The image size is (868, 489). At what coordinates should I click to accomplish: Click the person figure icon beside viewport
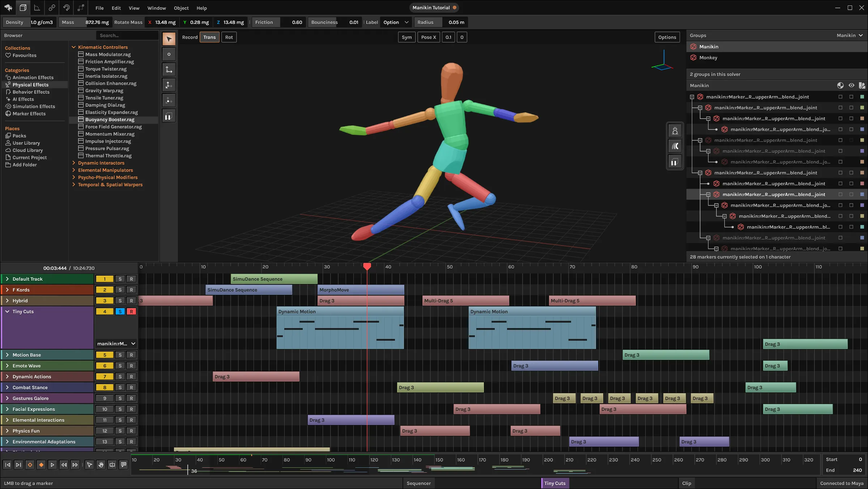[x=675, y=131]
